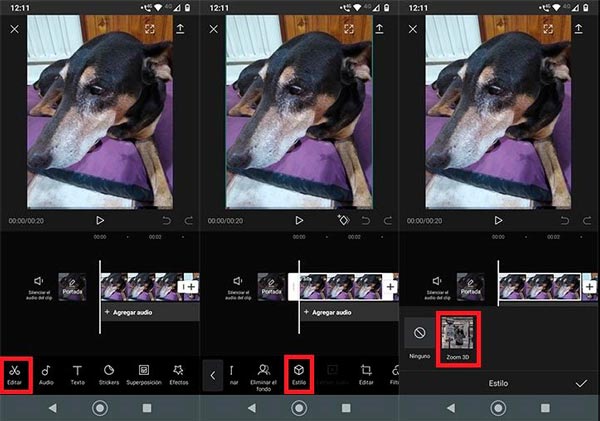Open the Texto tool in left screen
The width and height of the screenshot is (600, 421).
(x=77, y=375)
